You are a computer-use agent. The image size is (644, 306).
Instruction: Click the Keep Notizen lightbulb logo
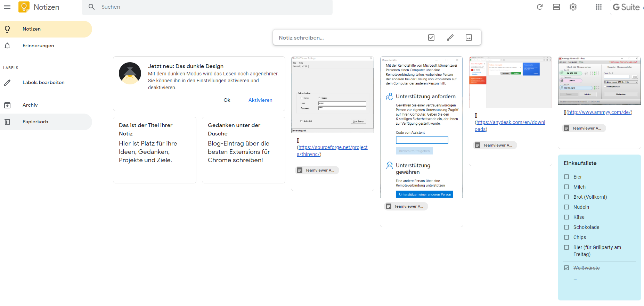tap(24, 7)
